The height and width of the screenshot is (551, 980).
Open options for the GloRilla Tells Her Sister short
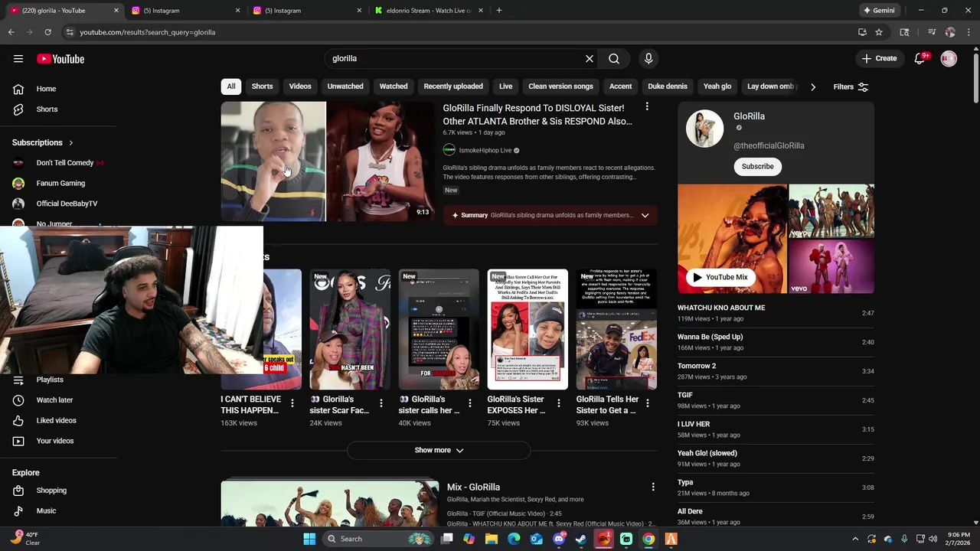(x=647, y=403)
